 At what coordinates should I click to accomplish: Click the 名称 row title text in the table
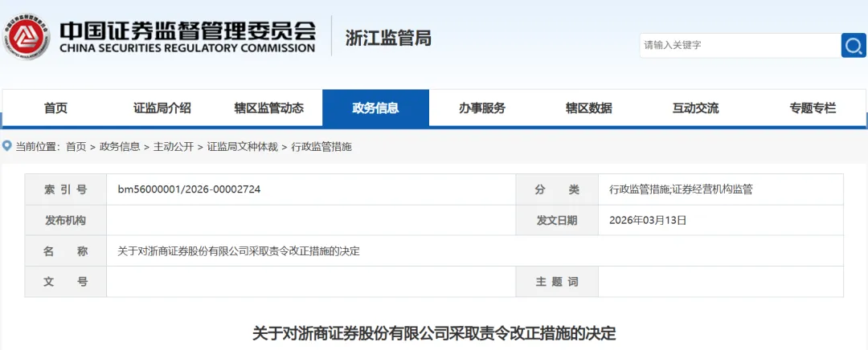click(x=239, y=251)
